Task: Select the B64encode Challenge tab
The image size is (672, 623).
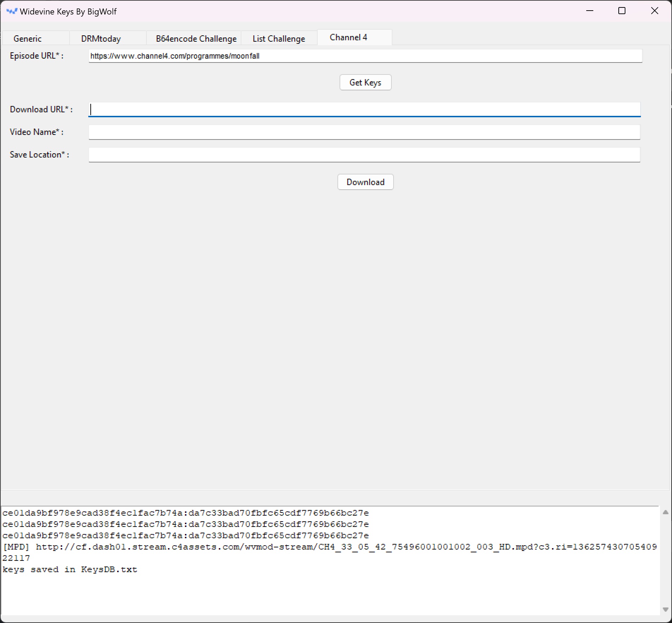Action: [194, 38]
